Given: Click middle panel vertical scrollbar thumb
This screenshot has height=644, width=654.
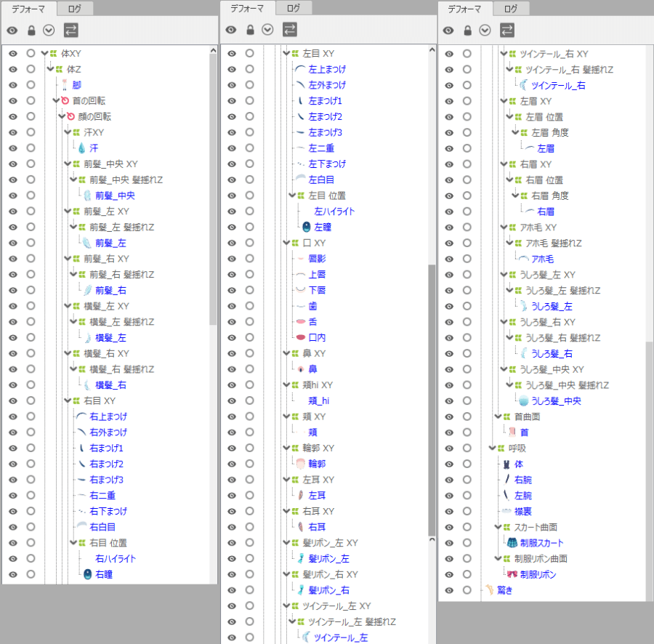Looking at the screenshot, I should tap(432, 400).
